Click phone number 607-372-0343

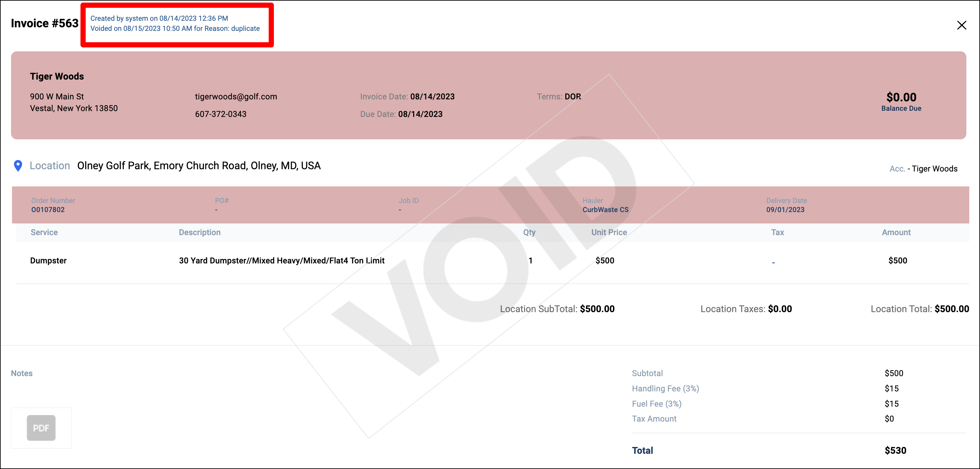[221, 114]
